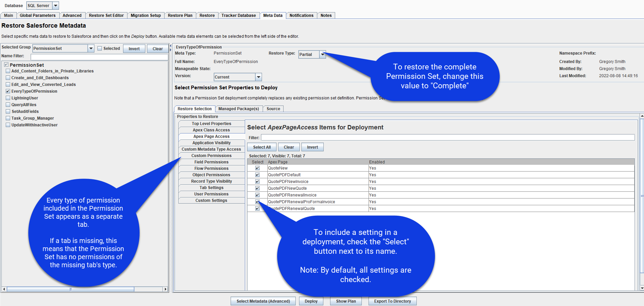Toggle the PermissionSet root checkbox

pos(6,65)
